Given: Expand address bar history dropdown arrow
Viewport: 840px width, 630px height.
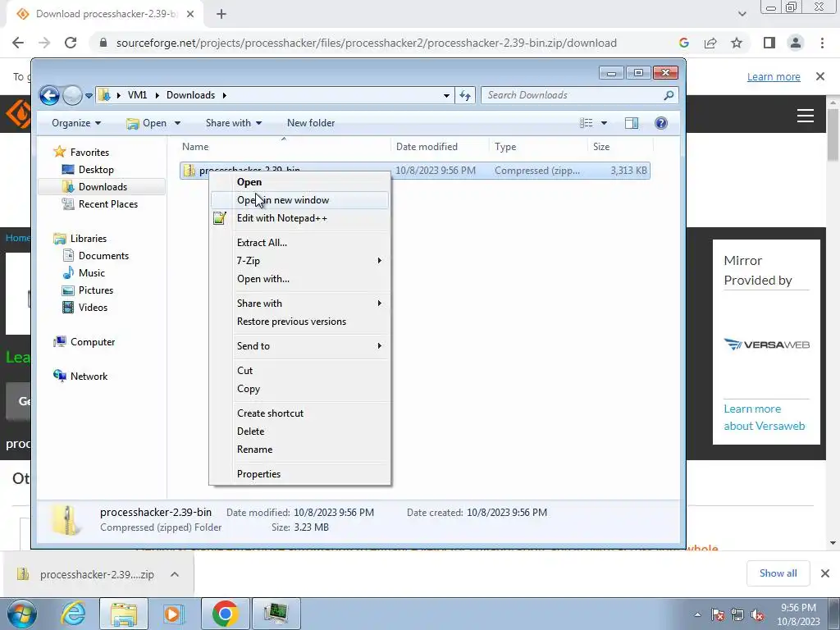Looking at the screenshot, I should [446, 95].
